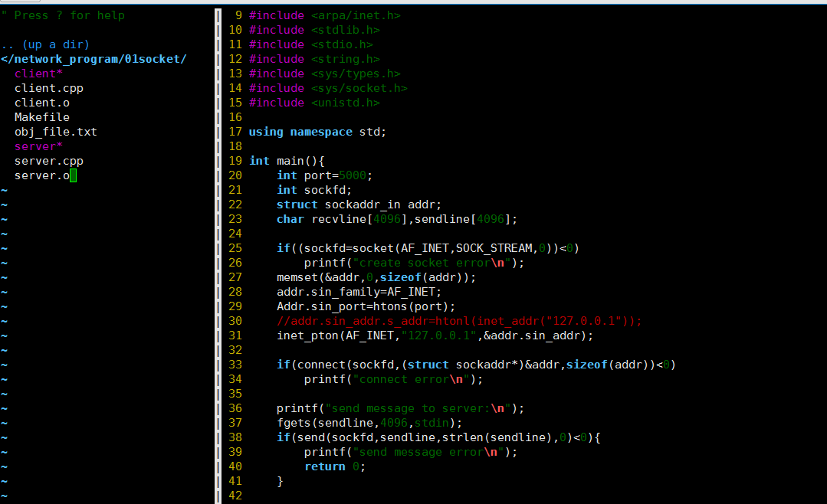Click "sendline" on the char declaration line

(x=442, y=219)
